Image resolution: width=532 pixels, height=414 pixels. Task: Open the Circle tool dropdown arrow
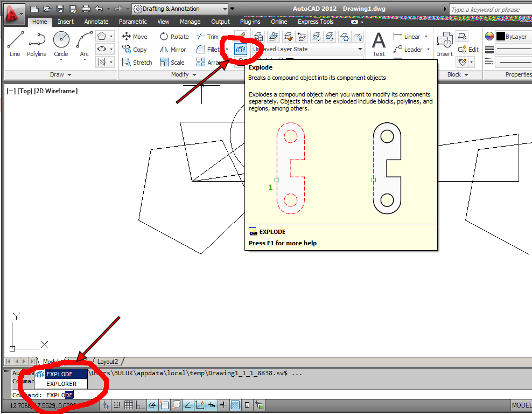pos(61,60)
